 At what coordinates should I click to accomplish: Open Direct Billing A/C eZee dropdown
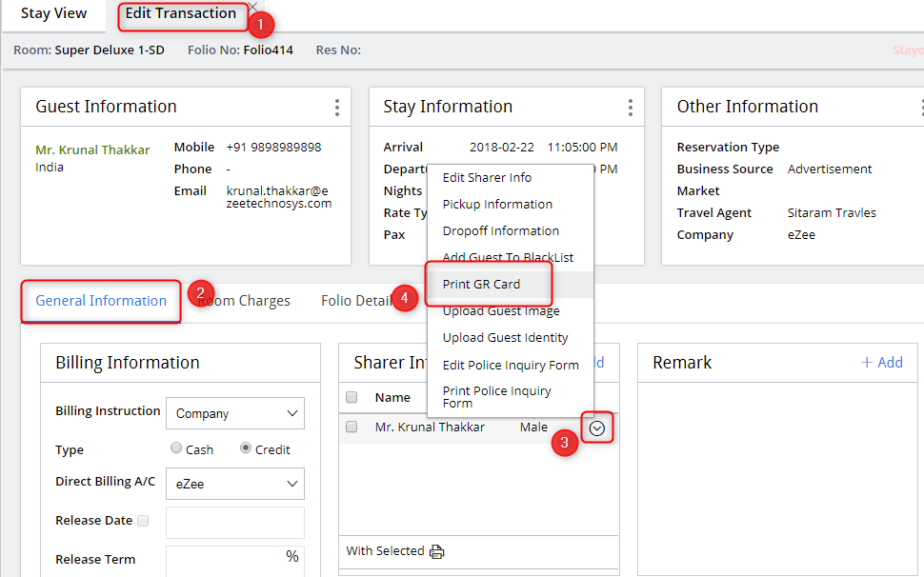[x=235, y=484]
